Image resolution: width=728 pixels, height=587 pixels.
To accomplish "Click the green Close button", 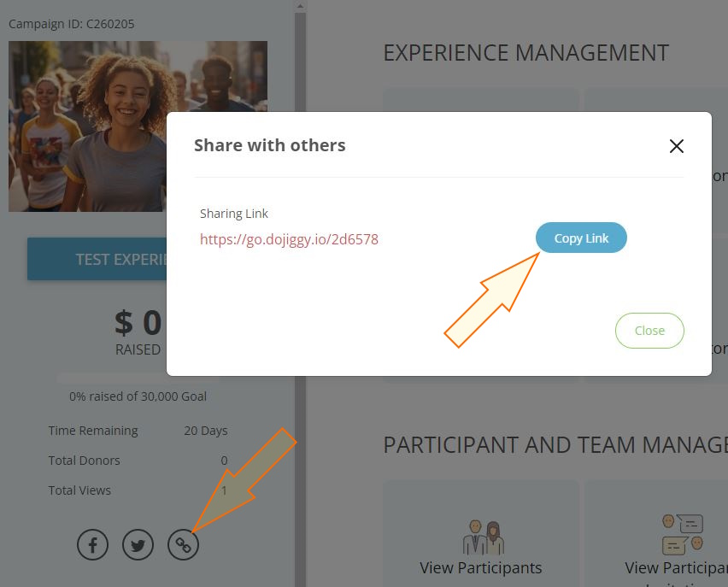I will point(649,330).
